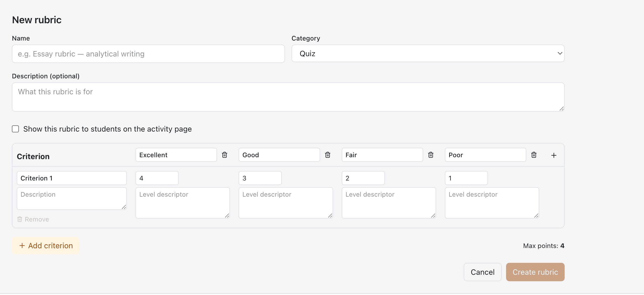644x295 pixels.
Task: Edit the Excellent level name field
Action: [176, 155]
